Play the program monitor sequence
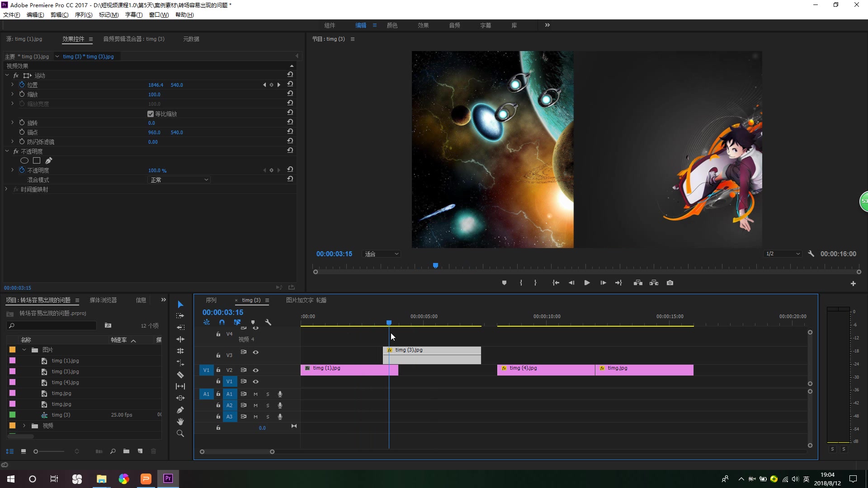868x488 pixels. point(587,283)
